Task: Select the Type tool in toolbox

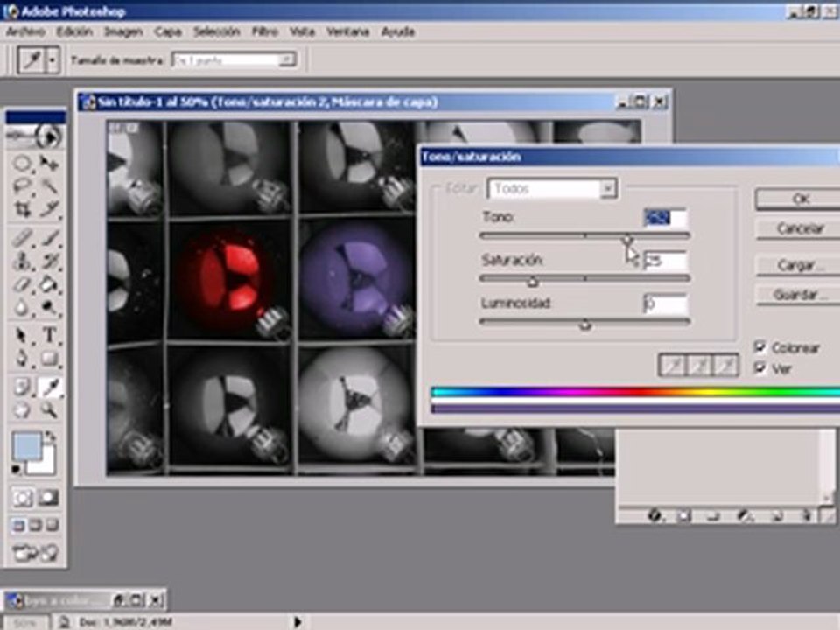Action: 49,335
